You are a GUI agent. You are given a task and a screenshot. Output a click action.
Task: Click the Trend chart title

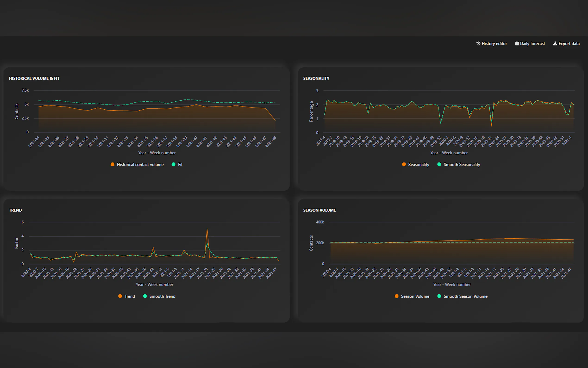(15, 210)
